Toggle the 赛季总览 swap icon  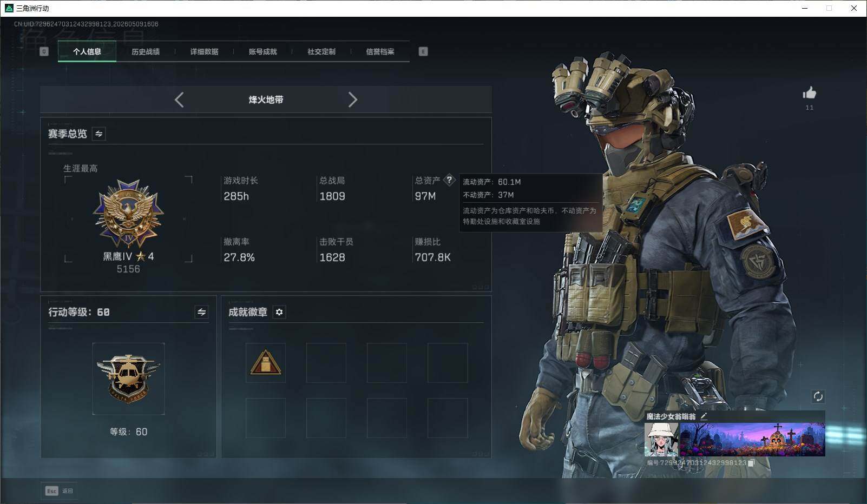pos(99,134)
